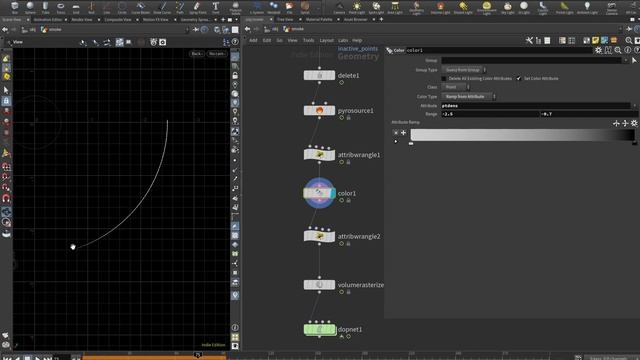Screen dimensions: 640x360
Task: Add ramp point with plus button
Action: click(x=403, y=133)
